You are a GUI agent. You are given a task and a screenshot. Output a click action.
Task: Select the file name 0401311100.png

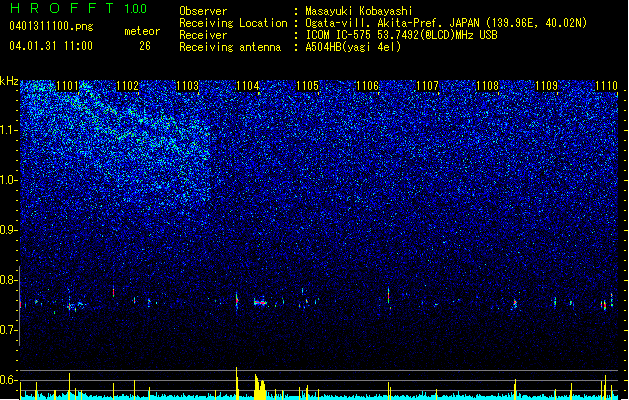pos(51,26)
